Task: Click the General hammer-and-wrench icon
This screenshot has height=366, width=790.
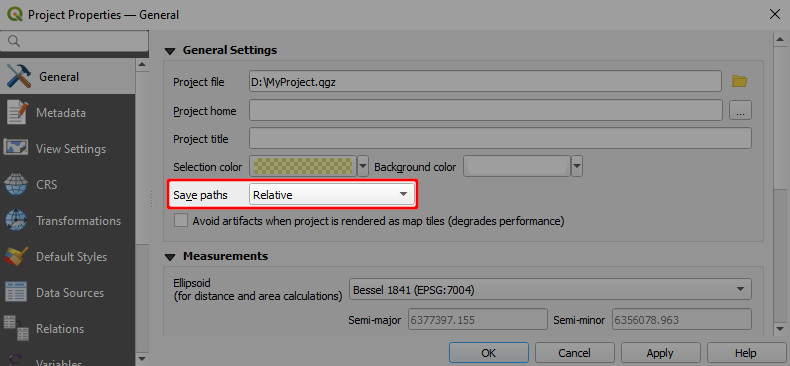Action: 19,77
